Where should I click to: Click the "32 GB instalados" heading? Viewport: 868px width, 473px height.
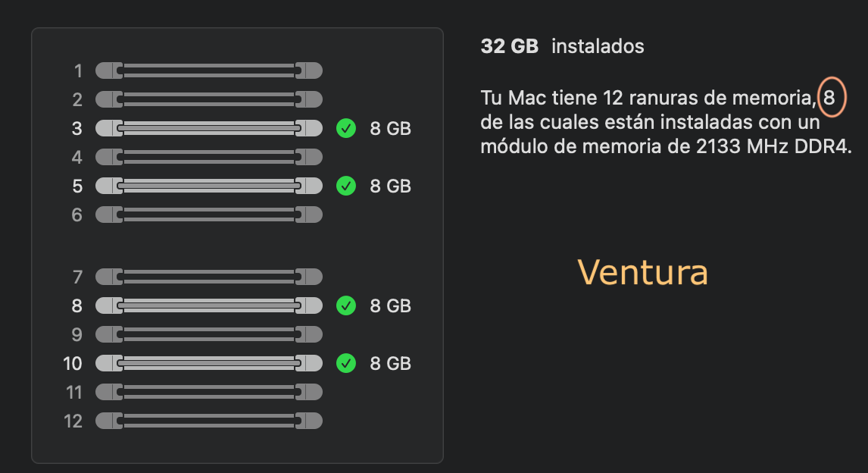[562, 46]
